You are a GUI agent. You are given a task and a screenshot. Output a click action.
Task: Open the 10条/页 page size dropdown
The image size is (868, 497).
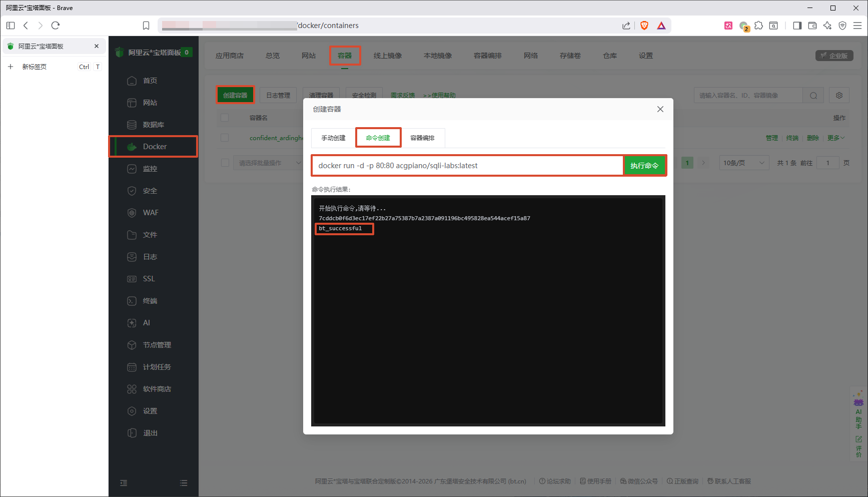[744, 163]
